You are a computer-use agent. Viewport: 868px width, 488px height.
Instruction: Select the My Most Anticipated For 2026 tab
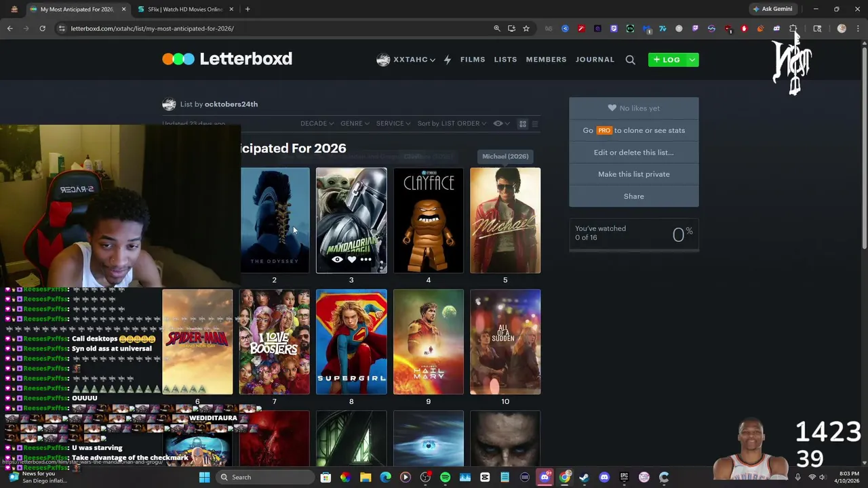[77, 9]
